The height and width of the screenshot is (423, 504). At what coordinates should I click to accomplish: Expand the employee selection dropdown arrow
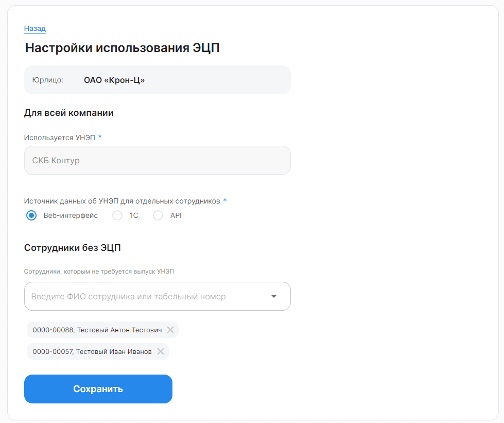coord(274,296)
